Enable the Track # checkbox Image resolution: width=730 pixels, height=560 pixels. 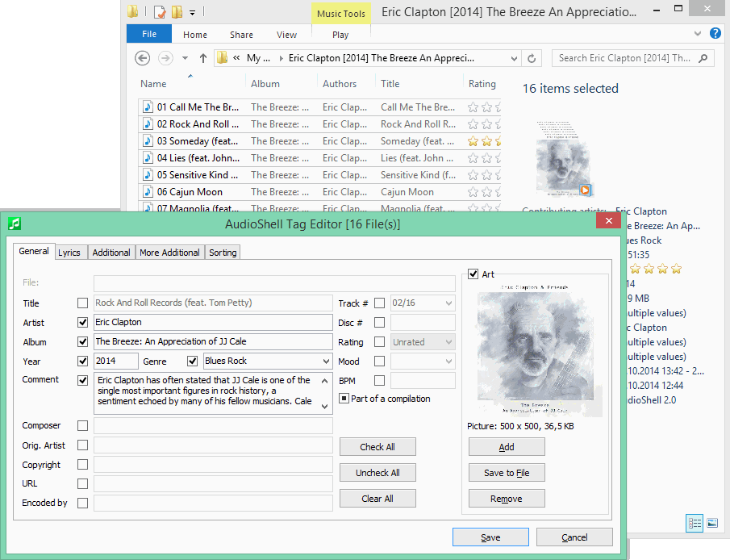tap(379, 303)
